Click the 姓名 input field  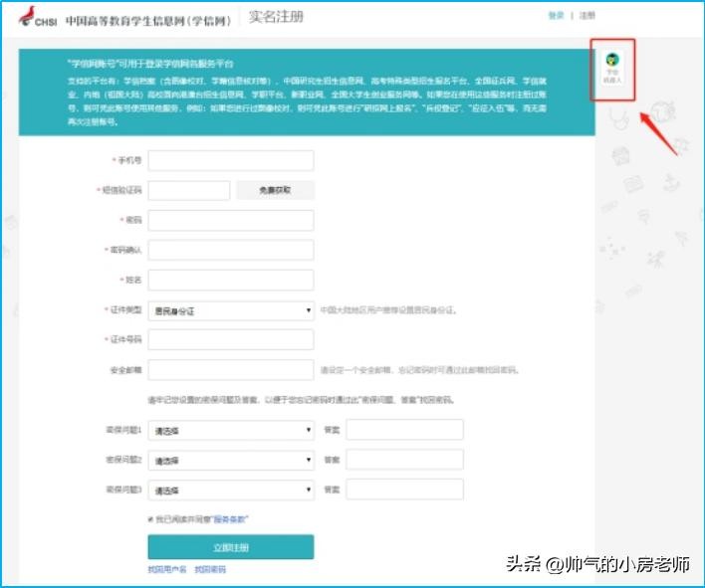(230, 280)
